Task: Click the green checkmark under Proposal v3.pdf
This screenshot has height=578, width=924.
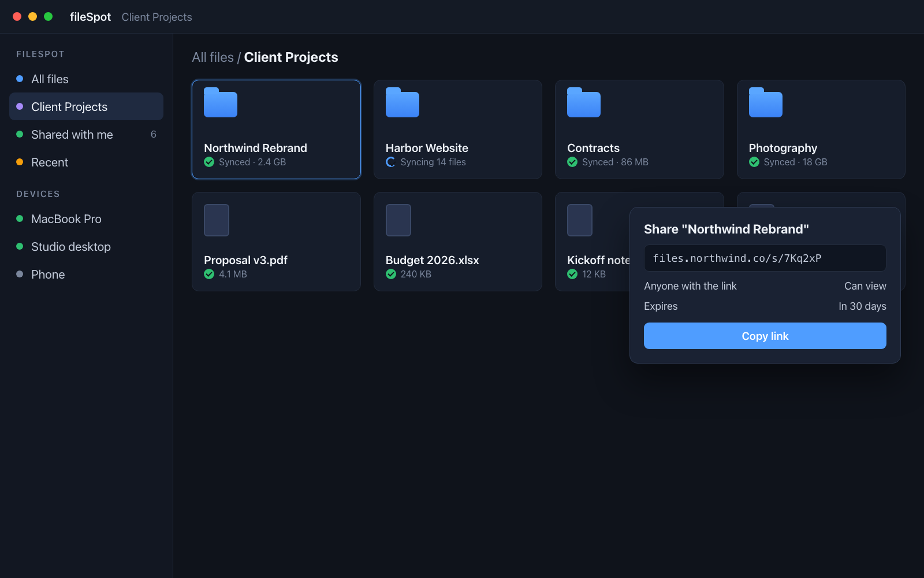Action: (209, 274)
